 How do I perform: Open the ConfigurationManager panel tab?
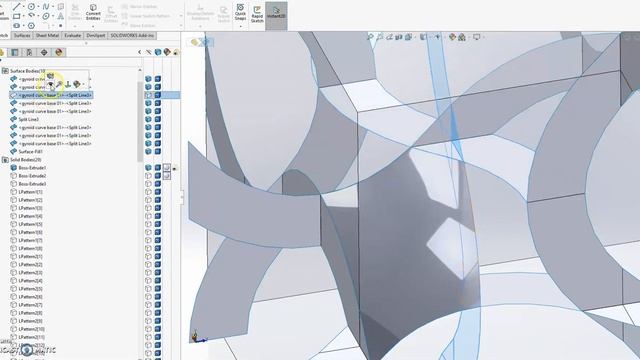point(29,52)
